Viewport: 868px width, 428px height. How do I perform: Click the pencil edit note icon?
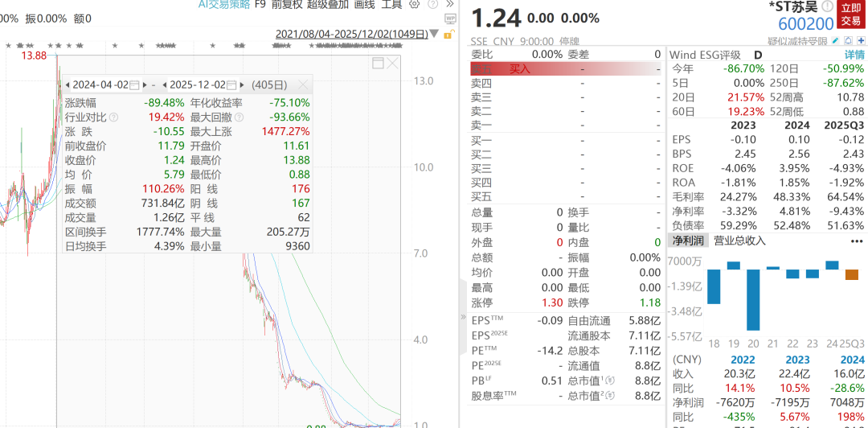[x=836, y=41]
